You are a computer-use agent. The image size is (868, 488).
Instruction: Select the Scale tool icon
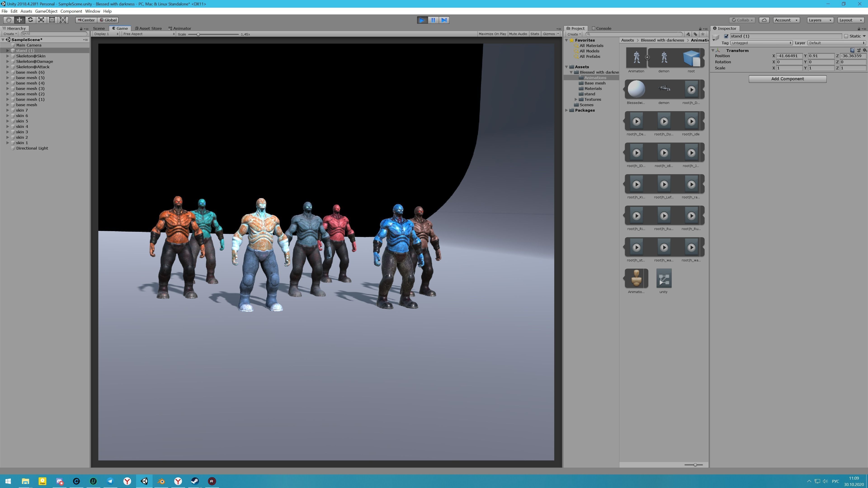pos(41,20)
